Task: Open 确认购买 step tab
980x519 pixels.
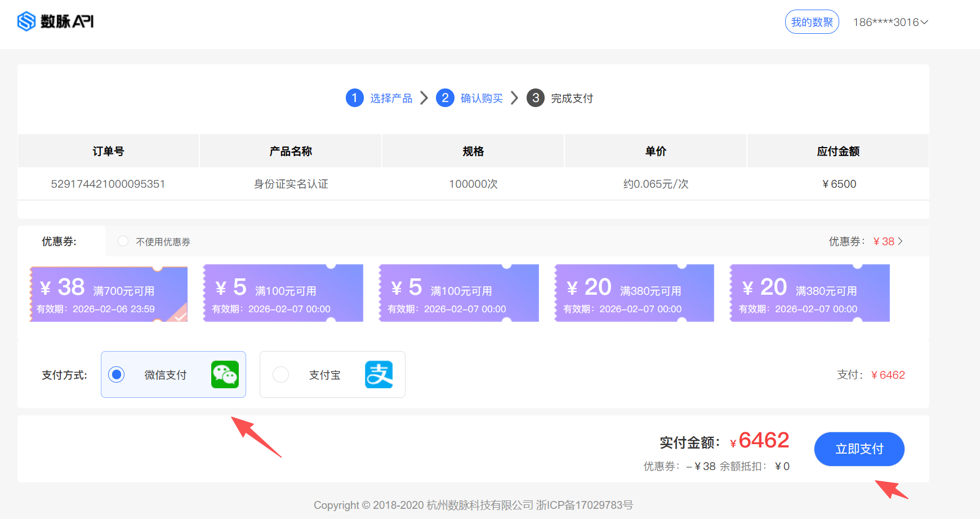Action: click(x=482, y=99)
